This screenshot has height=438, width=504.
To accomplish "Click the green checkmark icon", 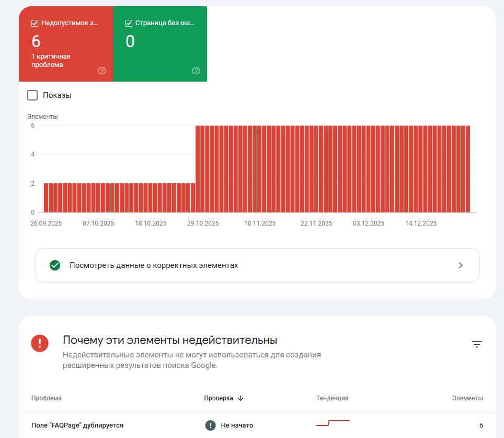I will point(55,265).
